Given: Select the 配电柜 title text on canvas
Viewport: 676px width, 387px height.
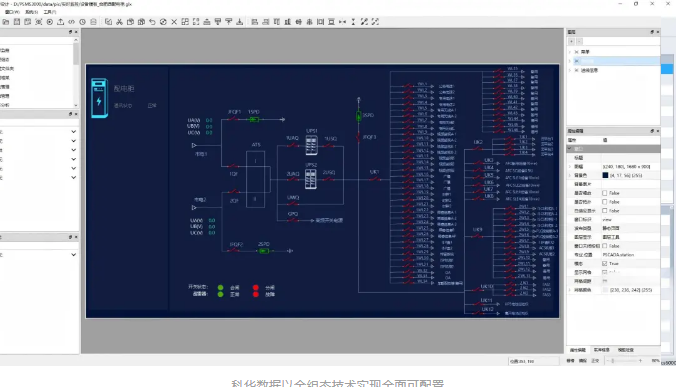Looking at the screenshot, I should [x=124, y=88].
